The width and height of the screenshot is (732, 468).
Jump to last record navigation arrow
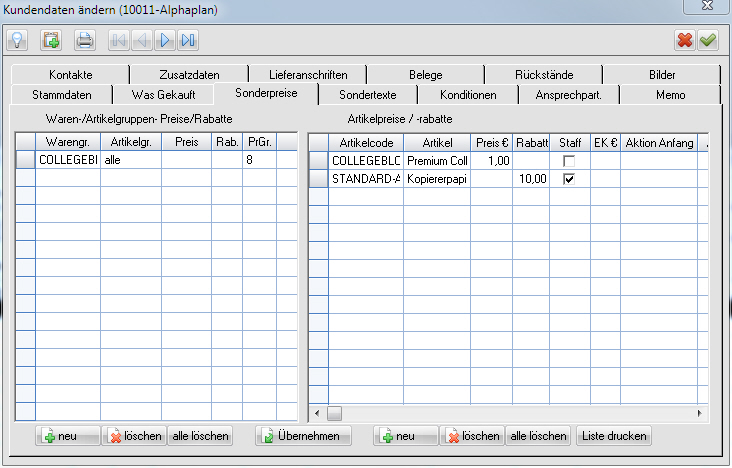188,40
